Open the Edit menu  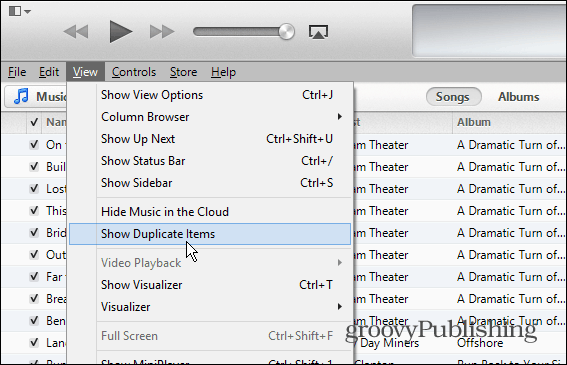point(49,72)
